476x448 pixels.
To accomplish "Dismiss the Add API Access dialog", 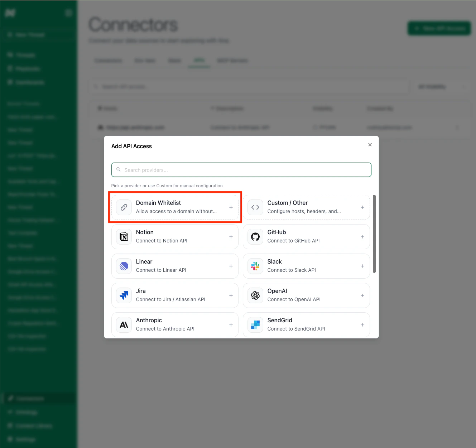I will [x=370, y=145].
